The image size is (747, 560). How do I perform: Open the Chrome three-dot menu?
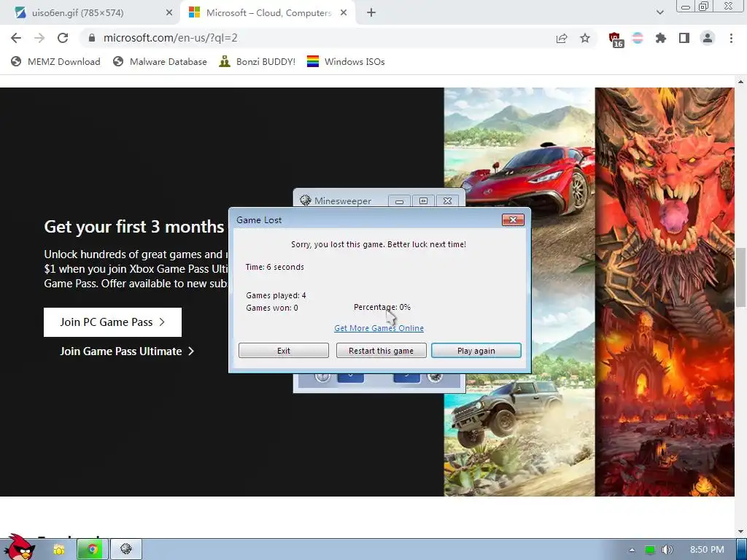click(731, 38)
